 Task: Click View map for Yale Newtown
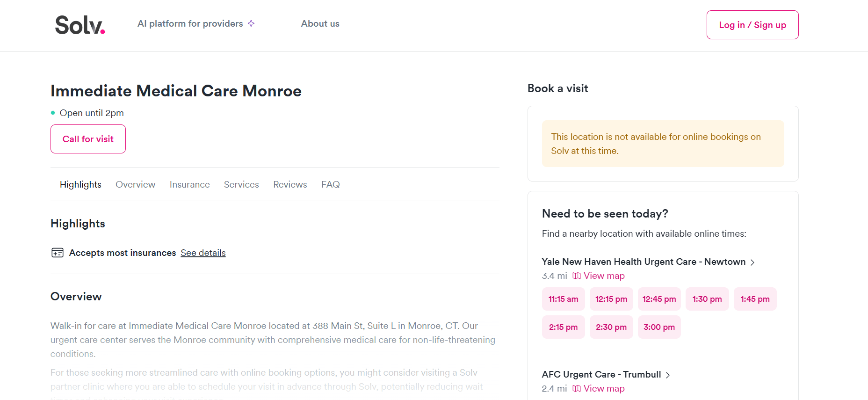click(604, 276)
